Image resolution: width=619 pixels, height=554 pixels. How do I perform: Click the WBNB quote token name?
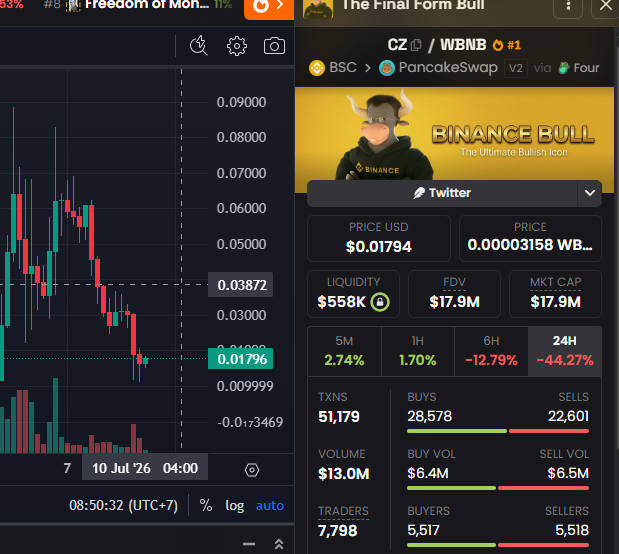coord(463,45)
